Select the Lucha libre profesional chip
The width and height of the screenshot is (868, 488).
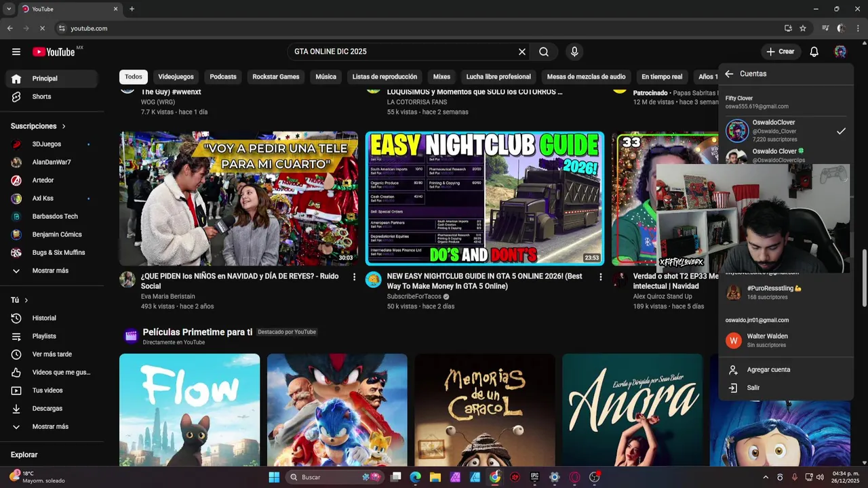(498, 77)
